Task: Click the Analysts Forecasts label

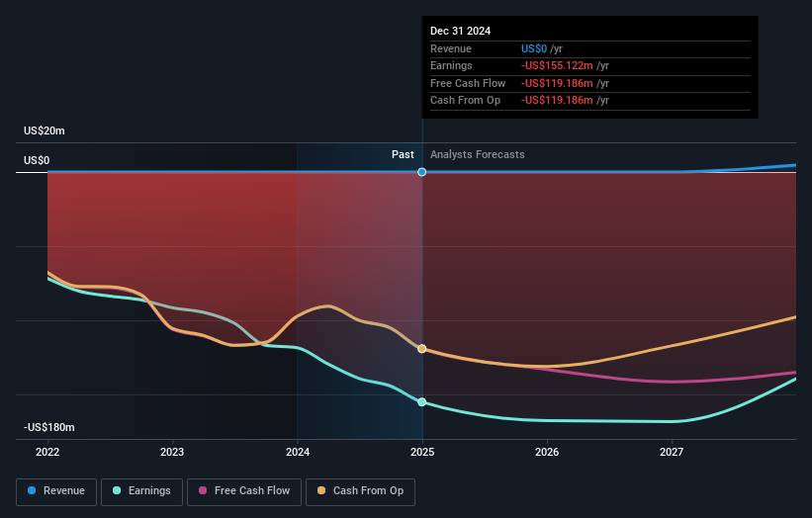Action: [478, 154]
